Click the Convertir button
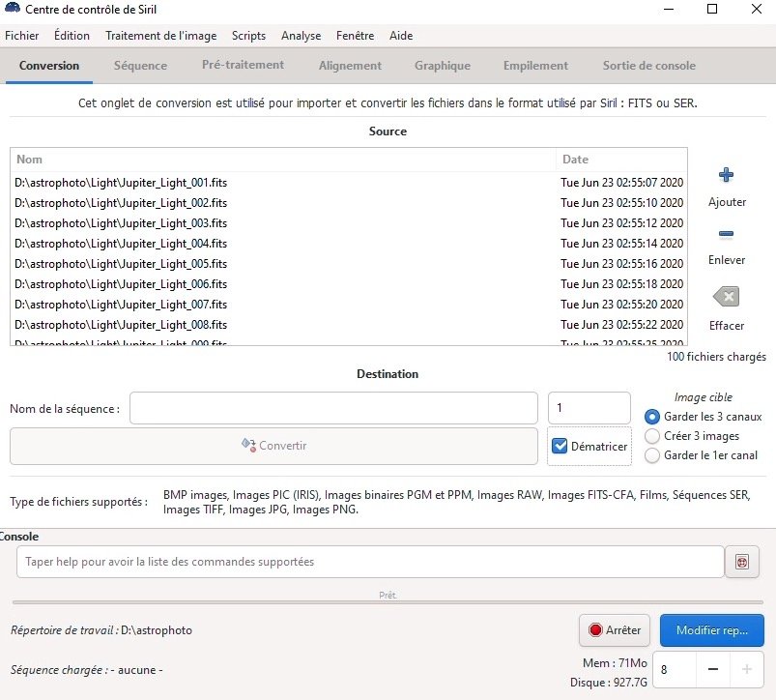This screenshot has height=700, width=776. 273,446
